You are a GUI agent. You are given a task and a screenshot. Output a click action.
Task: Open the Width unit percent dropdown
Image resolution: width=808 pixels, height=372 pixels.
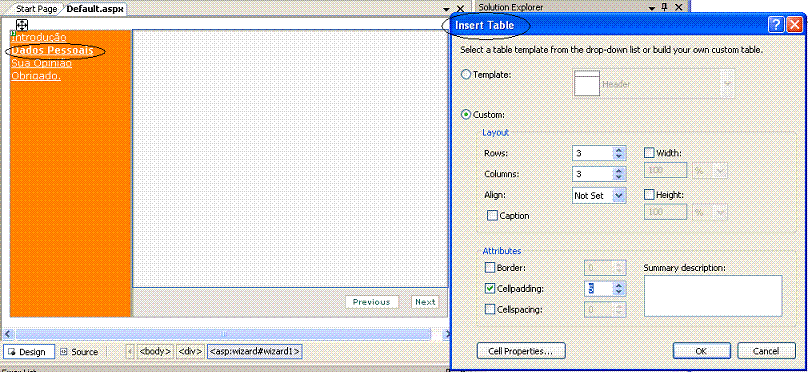pos(721,171)
